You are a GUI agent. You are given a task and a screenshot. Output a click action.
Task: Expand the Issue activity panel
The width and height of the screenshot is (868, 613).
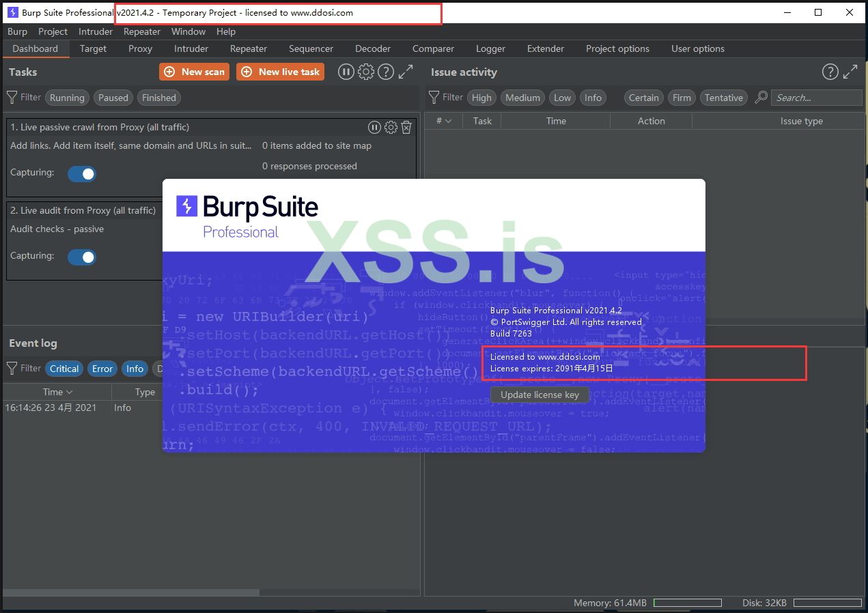tap(850, 72)
